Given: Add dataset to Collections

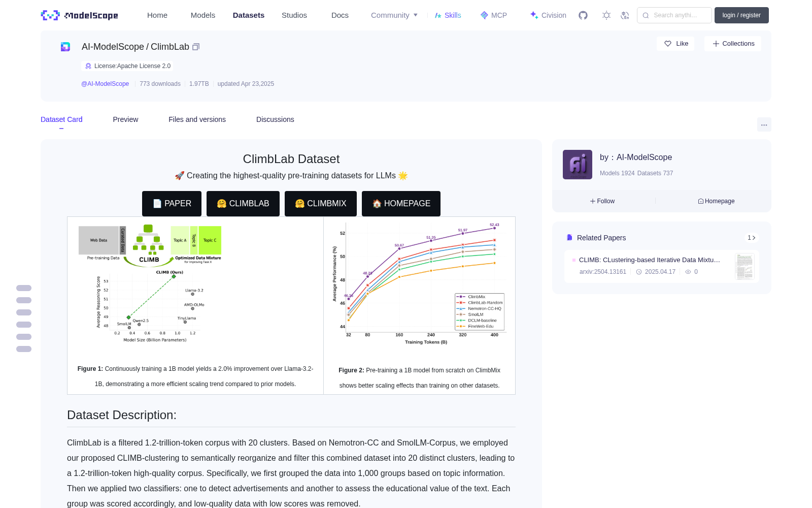Looking at the screenshot, I should coord(733,44).
